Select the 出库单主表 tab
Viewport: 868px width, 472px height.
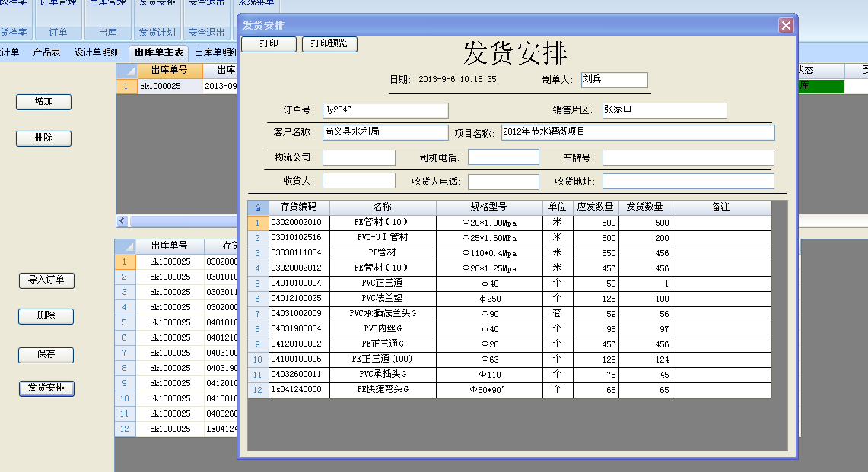[x=159, y=53]
